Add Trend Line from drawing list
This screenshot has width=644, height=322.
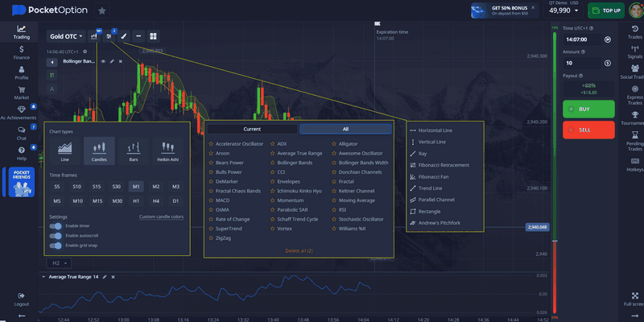431,188
